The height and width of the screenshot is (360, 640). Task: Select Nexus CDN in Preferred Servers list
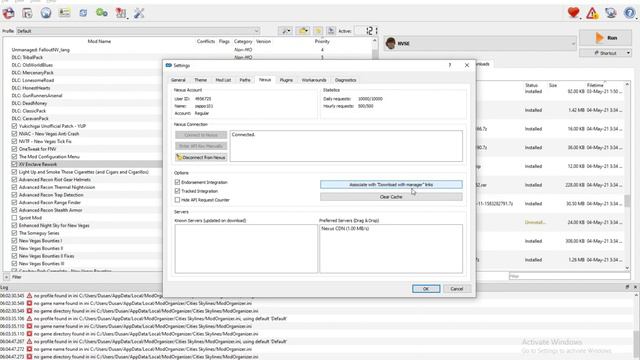tap(345, 229)
